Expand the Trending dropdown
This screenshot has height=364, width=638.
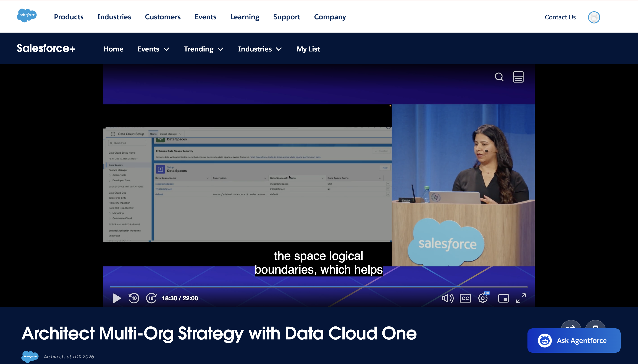coord(204,49)
